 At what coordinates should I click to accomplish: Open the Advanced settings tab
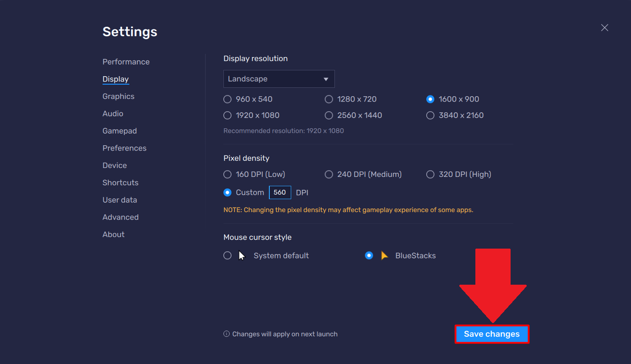click(x=120, y=217)
